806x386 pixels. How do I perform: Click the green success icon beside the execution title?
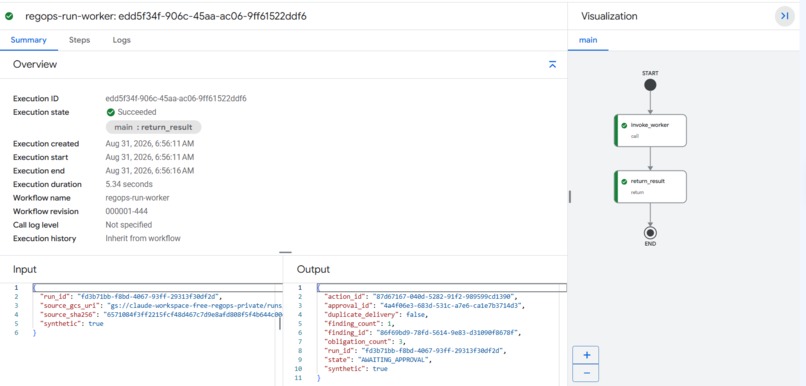(x=9, y=16)
